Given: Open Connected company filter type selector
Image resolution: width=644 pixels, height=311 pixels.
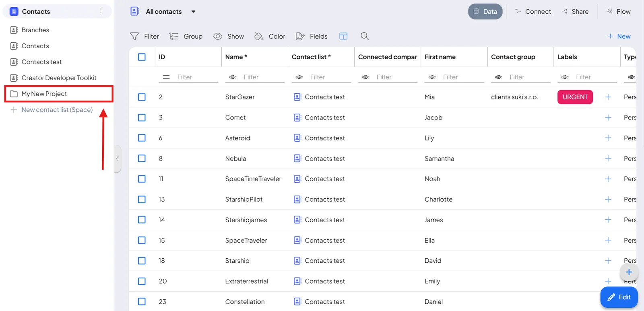Looking at the screenshot, I should (x=365, y=77).
